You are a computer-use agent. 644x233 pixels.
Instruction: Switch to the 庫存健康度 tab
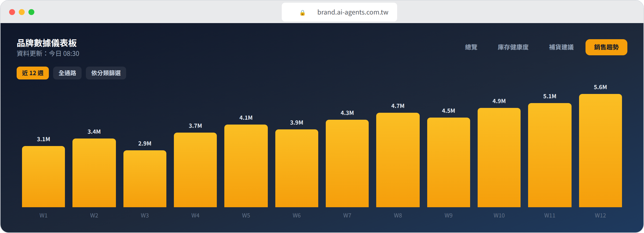tap(513, 47)
